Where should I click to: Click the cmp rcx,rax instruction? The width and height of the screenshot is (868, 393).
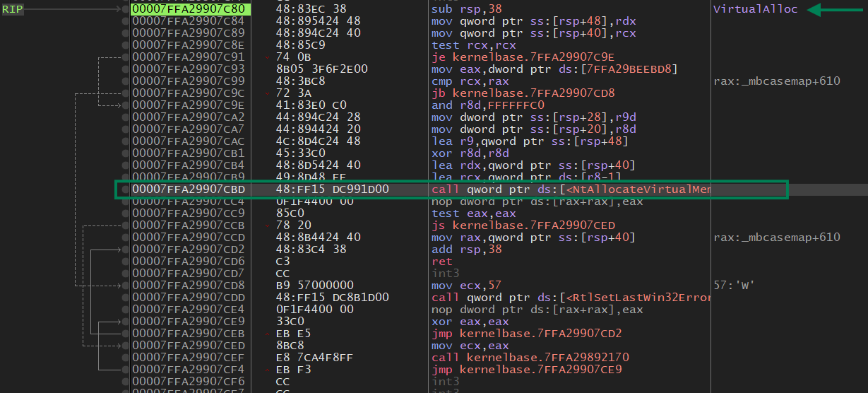470,81
